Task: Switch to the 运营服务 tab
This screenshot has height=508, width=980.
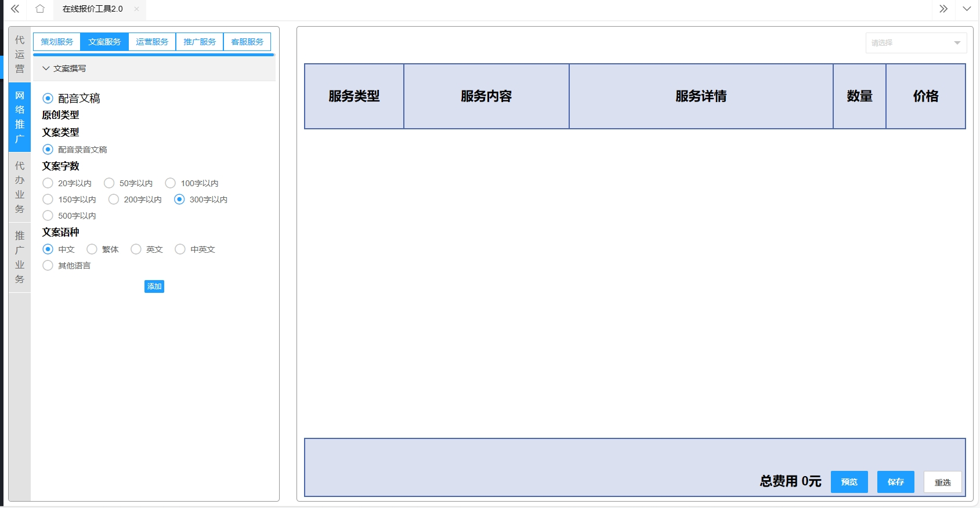Action: pyautogui.click(x=152, y=42)
